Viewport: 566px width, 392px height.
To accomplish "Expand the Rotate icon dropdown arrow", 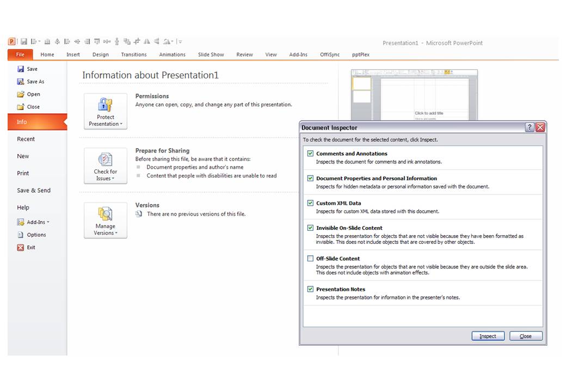I will point(173,41).
